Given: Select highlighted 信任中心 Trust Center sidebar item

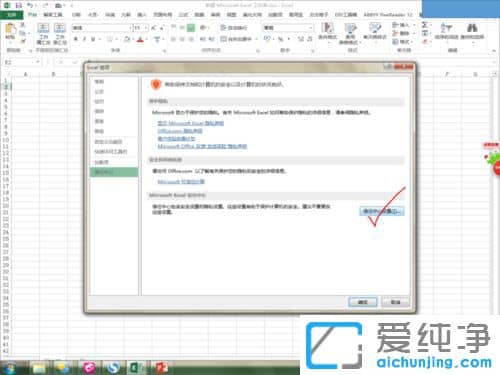Looking at the screenshot, I should (114, 172).
